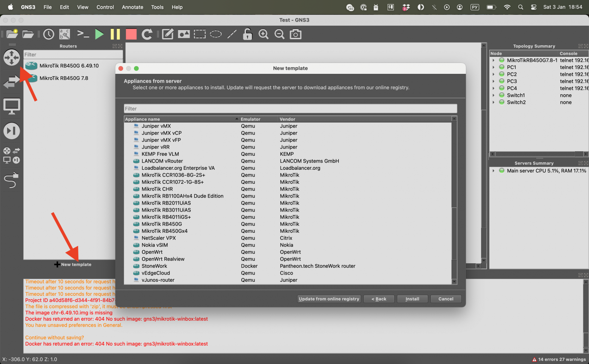Click the yellow pause all nodes icon

(x=115, y=34)
